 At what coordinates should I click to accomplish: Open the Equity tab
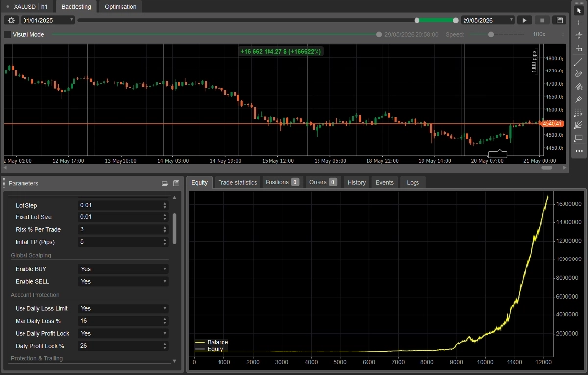200,182
